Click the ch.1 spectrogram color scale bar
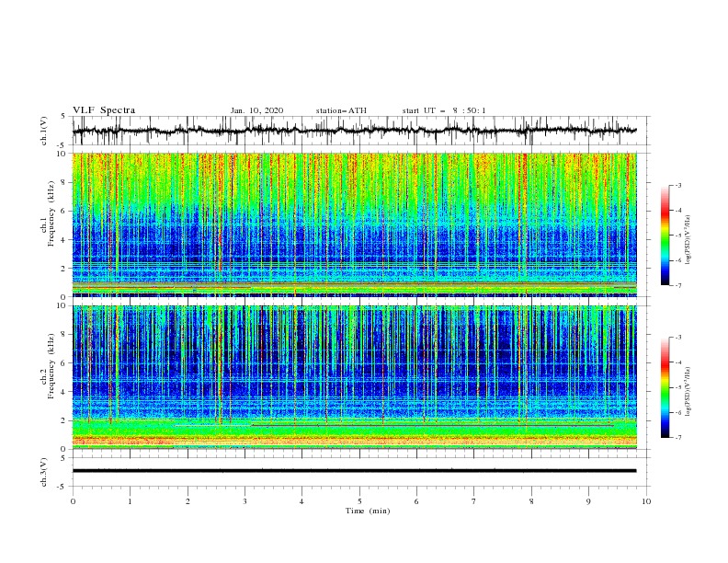 click(x=665, y=236)
